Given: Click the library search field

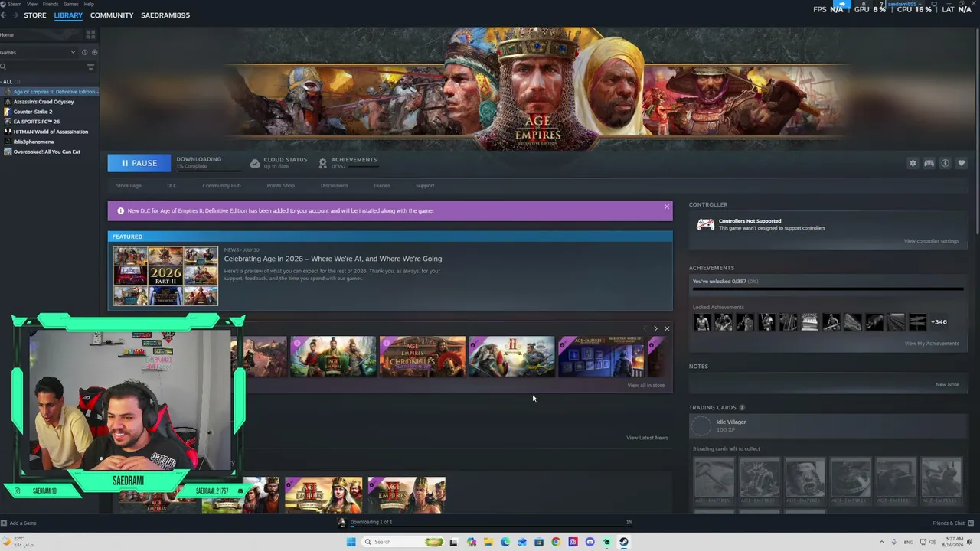Looking at the screenshot, I should tap(42, 67).
